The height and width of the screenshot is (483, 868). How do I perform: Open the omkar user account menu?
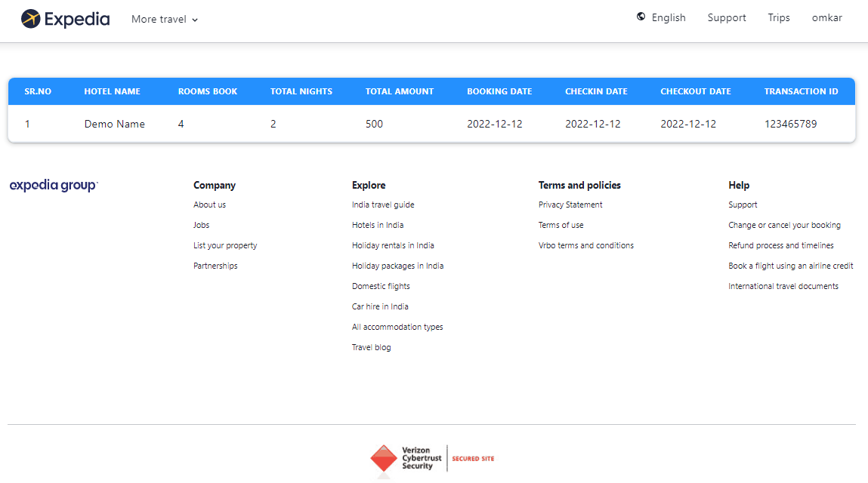(x=826, y=17)
